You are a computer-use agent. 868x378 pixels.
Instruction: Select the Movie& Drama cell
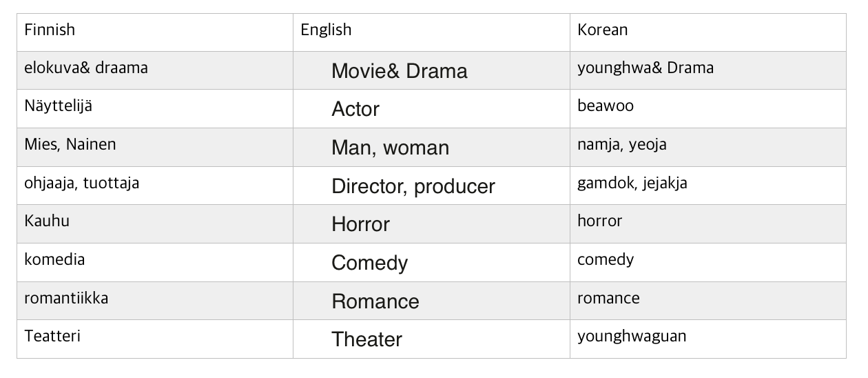(432, 70)
